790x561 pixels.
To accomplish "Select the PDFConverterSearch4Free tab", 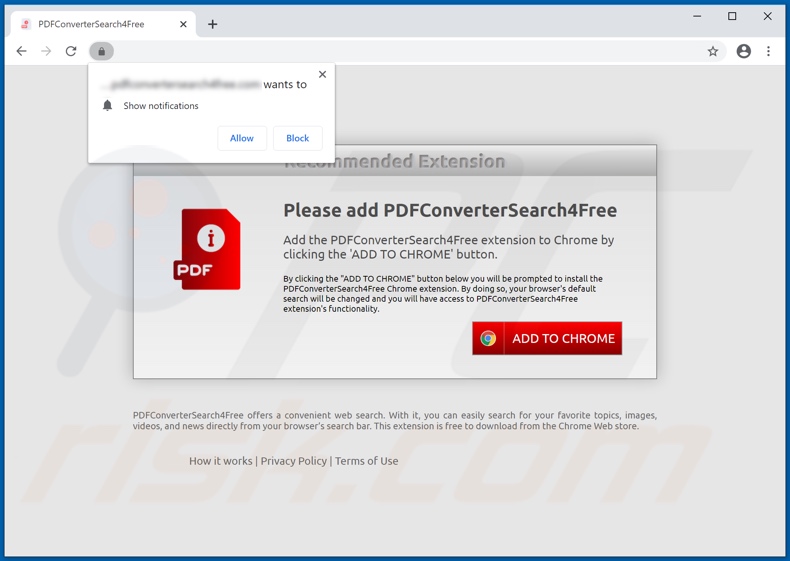I will click(x=103, y=24).
